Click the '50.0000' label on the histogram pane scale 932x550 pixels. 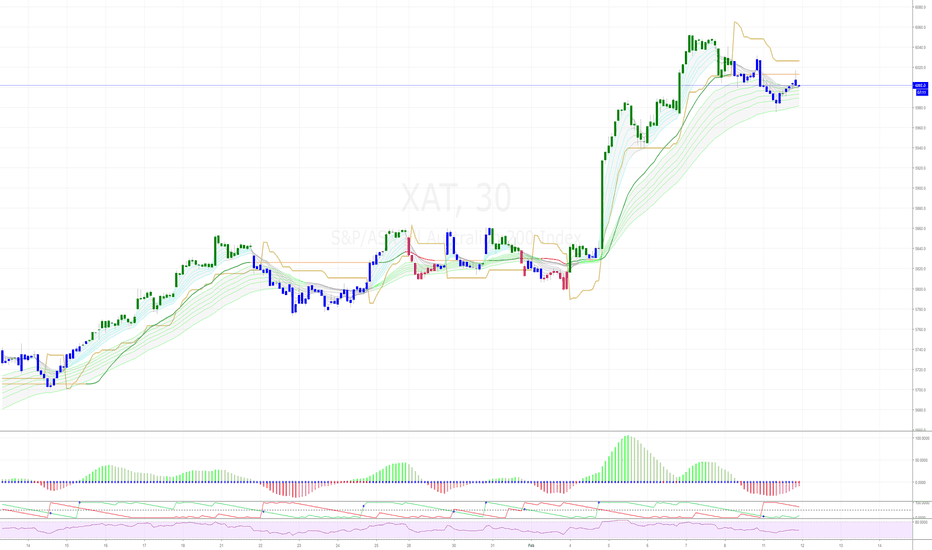922,460
